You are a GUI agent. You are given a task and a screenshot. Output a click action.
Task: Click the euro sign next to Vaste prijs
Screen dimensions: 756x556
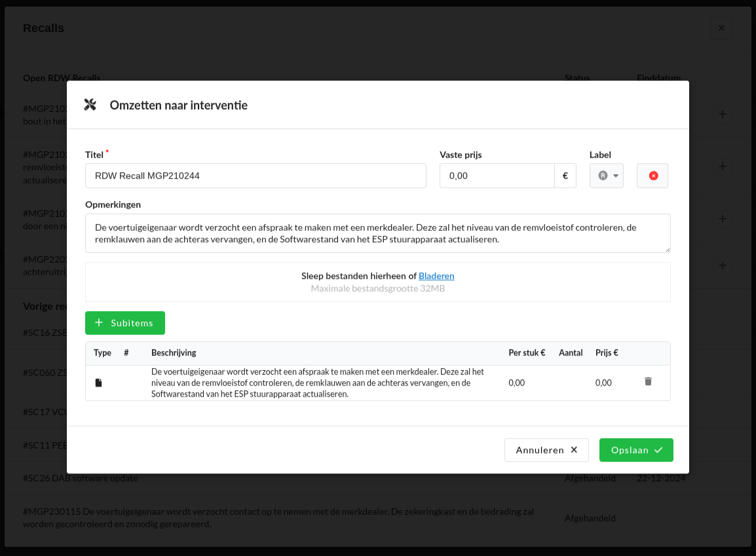click(565, 176)
